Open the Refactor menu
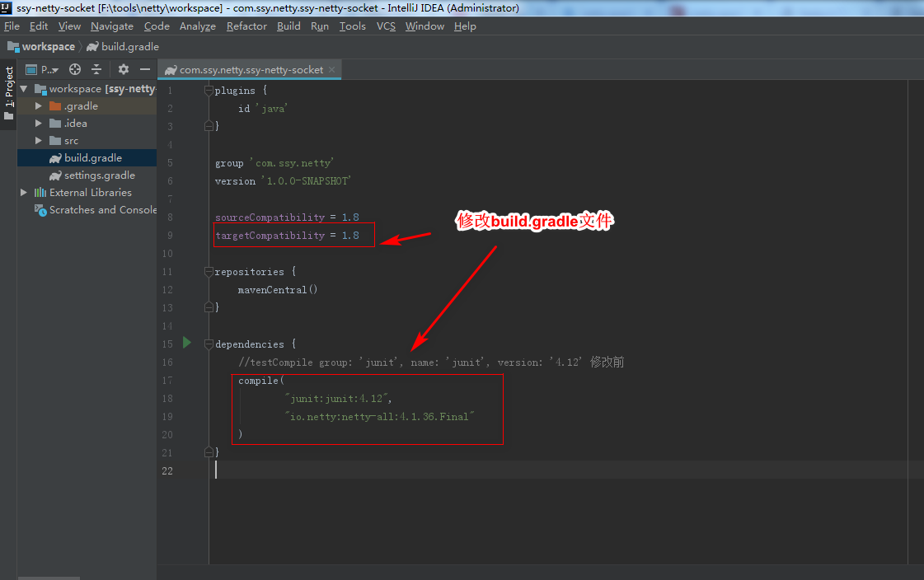The width and height of the screenshot is (924, 580). click(x=246, y=26)
